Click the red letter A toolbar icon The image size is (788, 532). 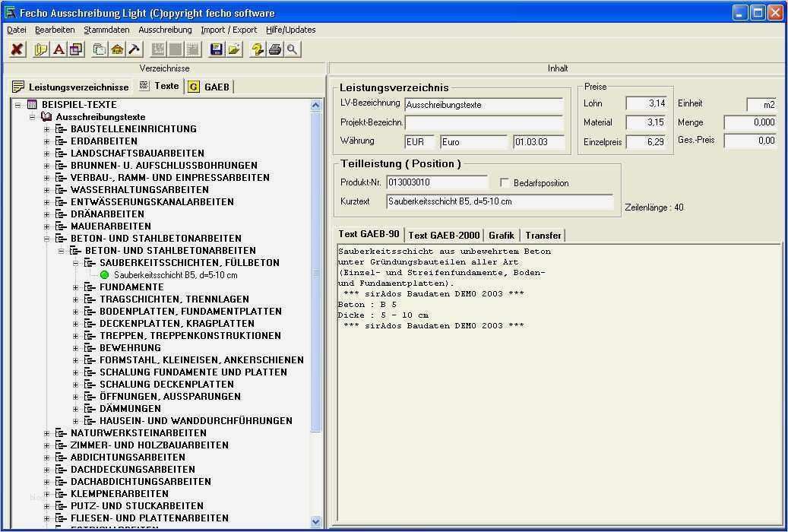coord(59,49)
